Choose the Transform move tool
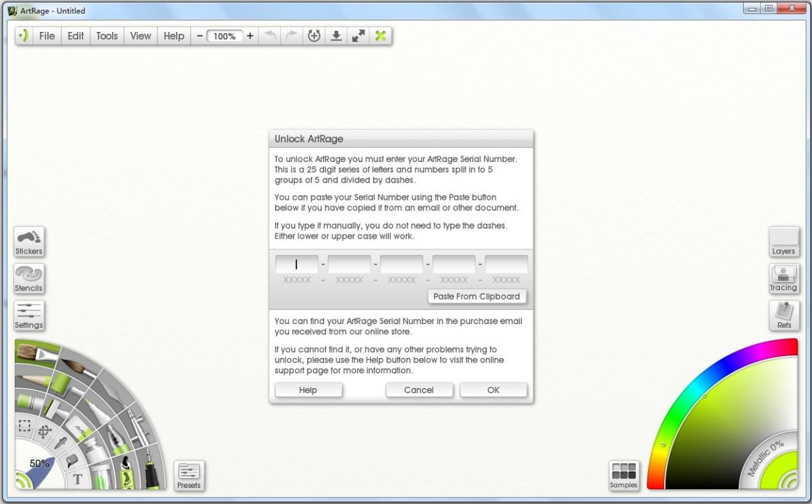This screenshot has width=812, height=504. (x=45, y=432)
